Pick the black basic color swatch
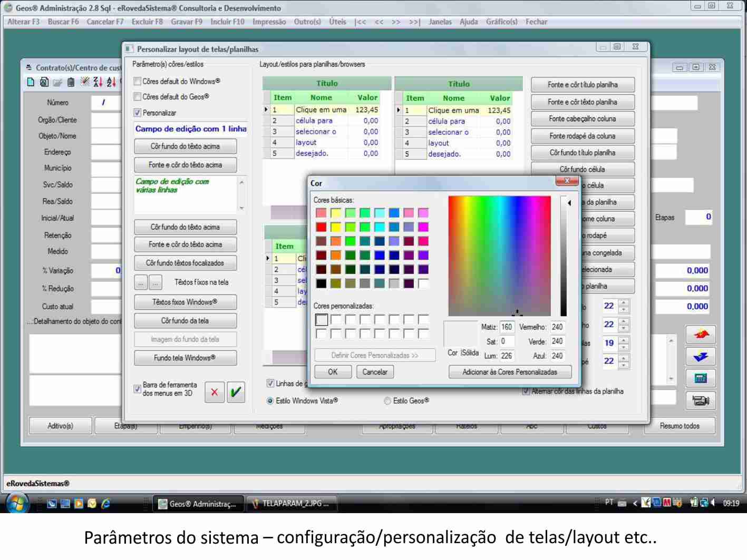This screenshot has height=560, width=747. pos(321,283)
